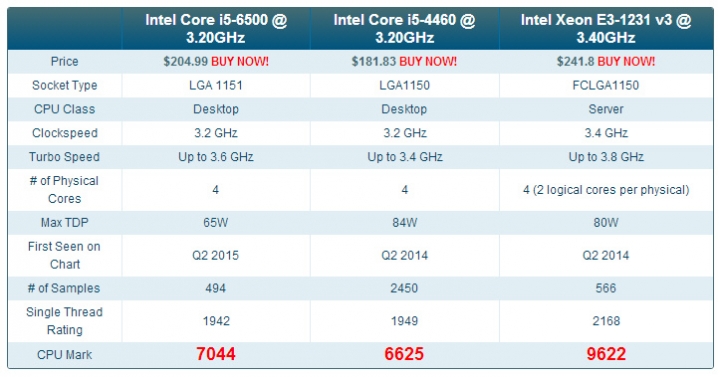The height and width of the screenshot is (377, 720).
Task: Click the 494 samples value
Action: tap(216, 288)
